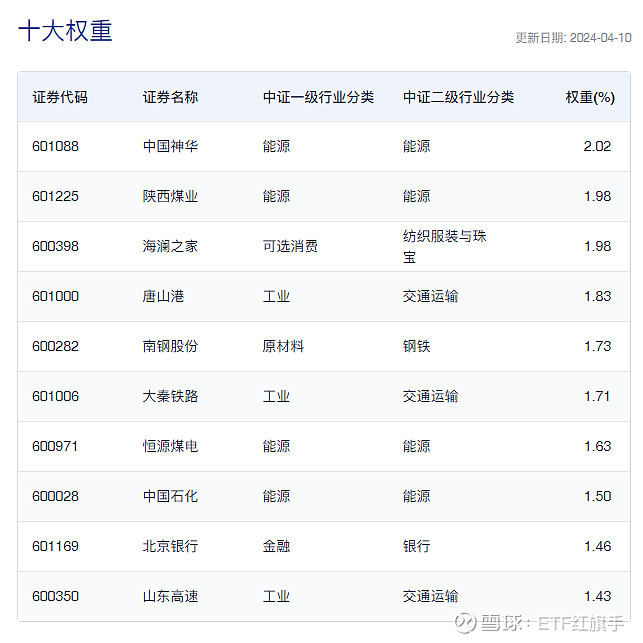The image size is (643, 643).
Task: Click weight value 1.73
Action: (x=597, y=347)
